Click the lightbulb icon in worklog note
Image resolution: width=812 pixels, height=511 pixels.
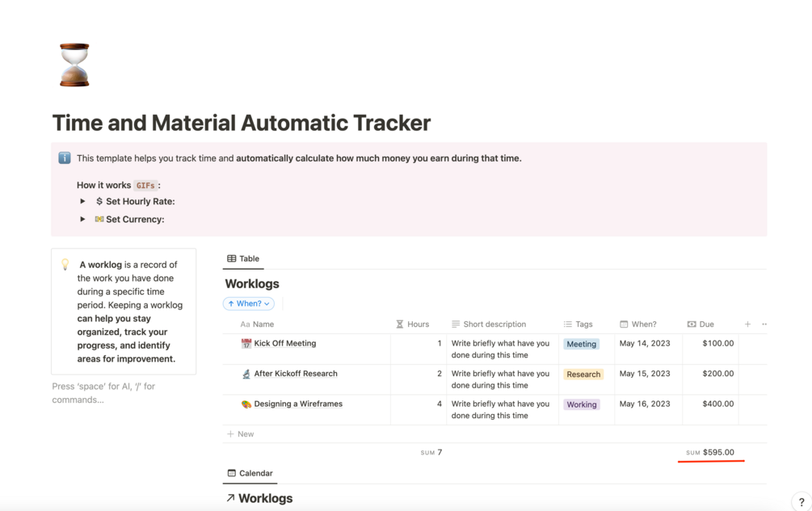tap(65, 265)
